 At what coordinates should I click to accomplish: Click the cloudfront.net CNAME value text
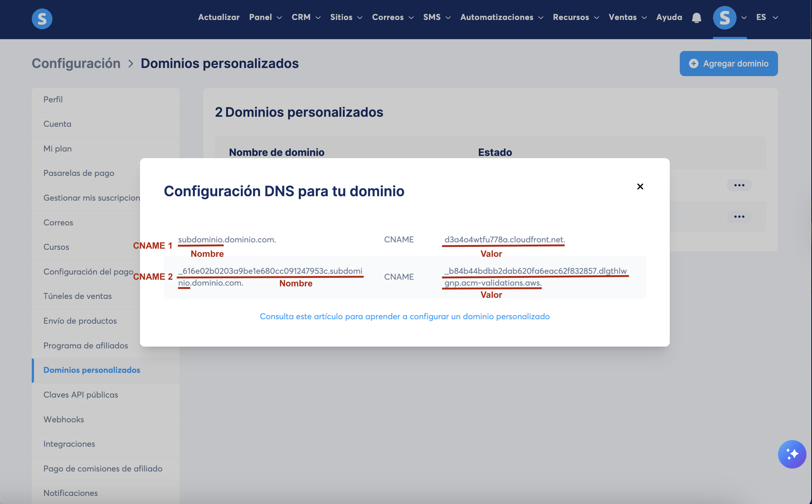[x=505, y=239]
